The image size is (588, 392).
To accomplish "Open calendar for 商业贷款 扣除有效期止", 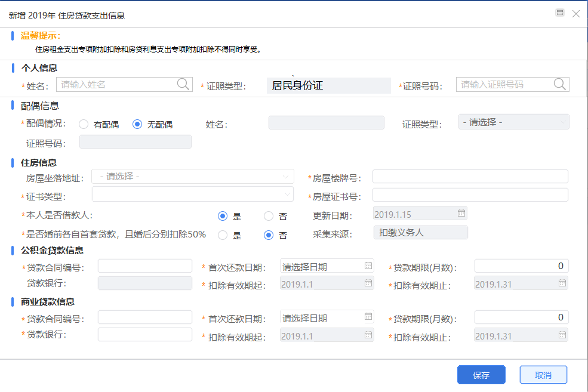I will [x=562, y=335].
